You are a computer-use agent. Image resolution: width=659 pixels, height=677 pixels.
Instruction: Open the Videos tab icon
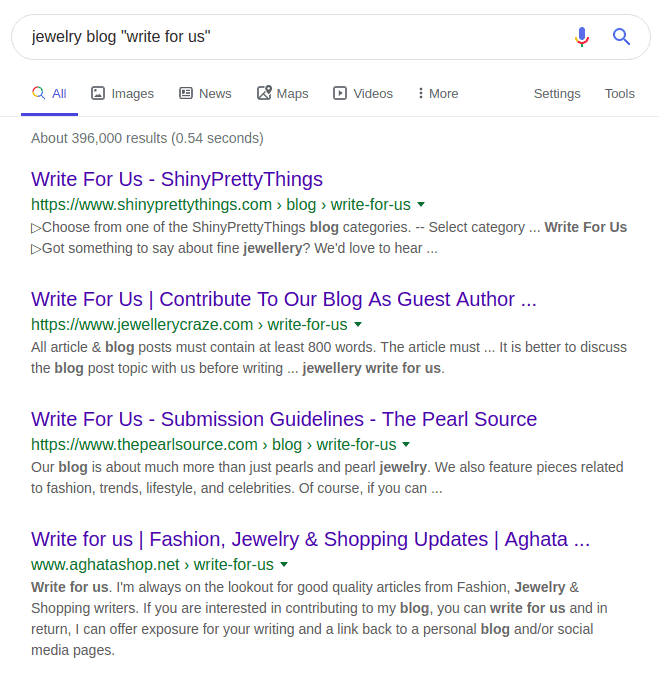point(340,93)
